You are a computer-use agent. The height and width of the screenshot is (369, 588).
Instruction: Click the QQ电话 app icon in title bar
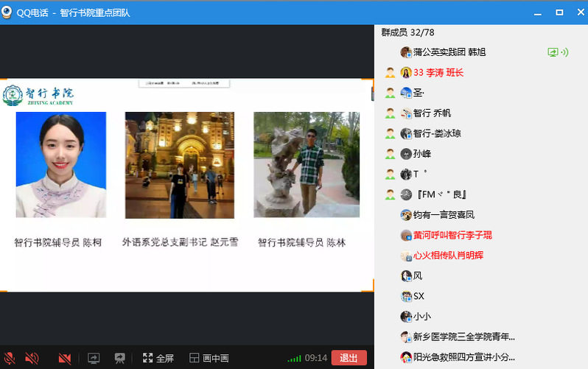pyautogui.click(x=10, y=12)
